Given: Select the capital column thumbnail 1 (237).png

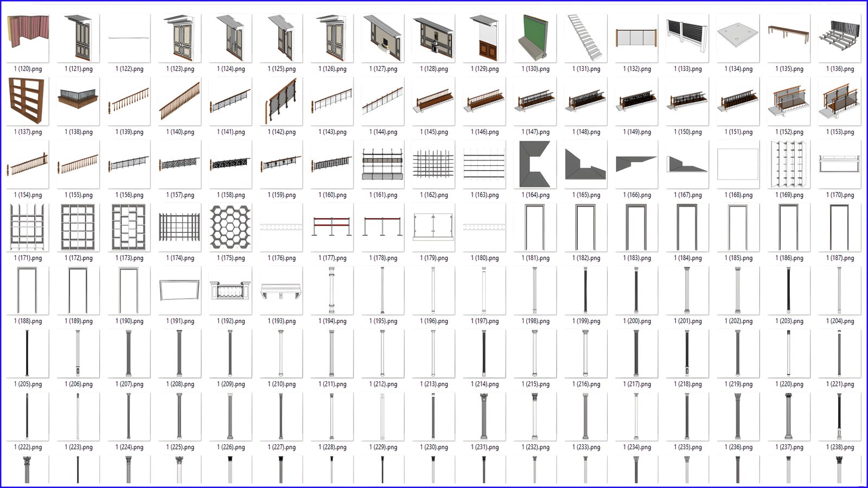Looking at the screenshot, I should point(788,416).
